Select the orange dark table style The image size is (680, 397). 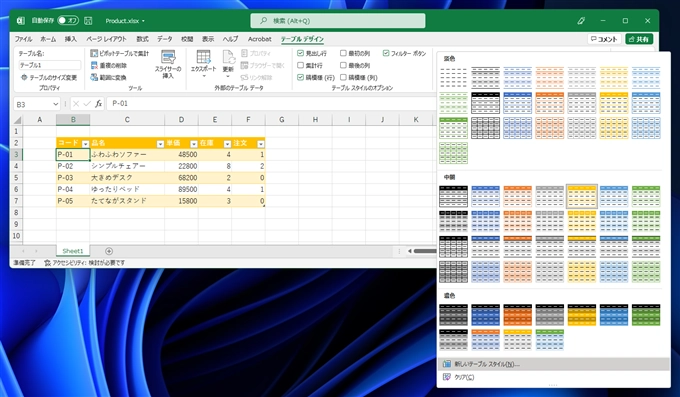tap(517, 315)
